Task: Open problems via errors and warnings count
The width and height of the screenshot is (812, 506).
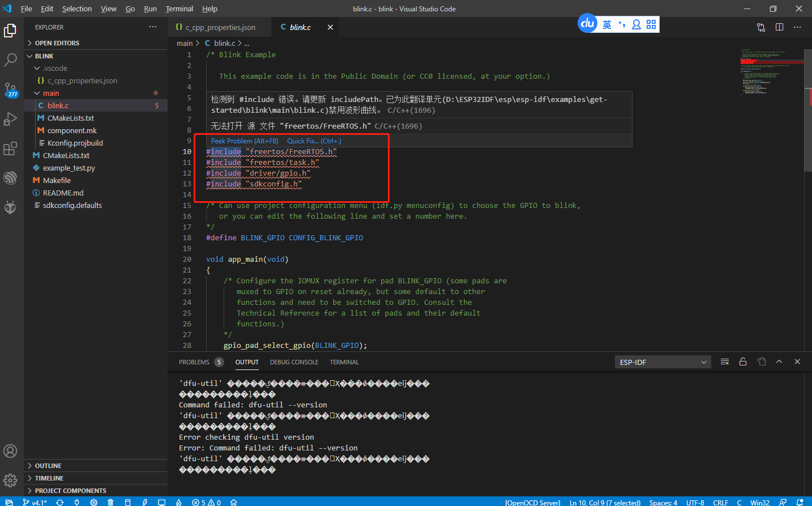Action: click(x=206, y=502)
